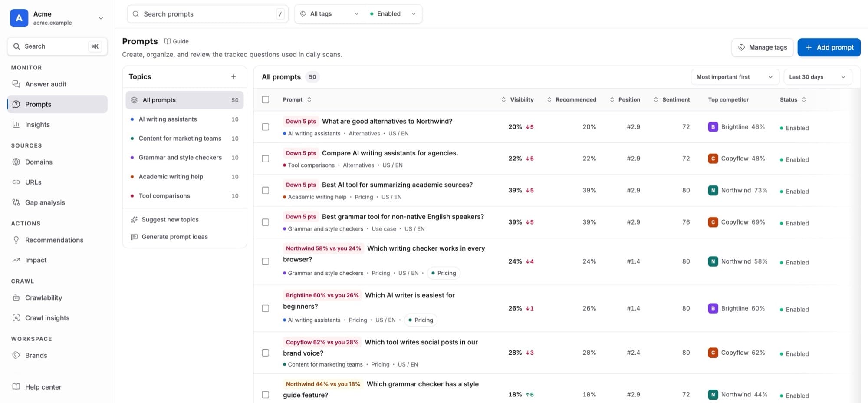Click the Copyflow C badge in agencies row
Viewport: 868px width, 403px height.
[713, 159]
